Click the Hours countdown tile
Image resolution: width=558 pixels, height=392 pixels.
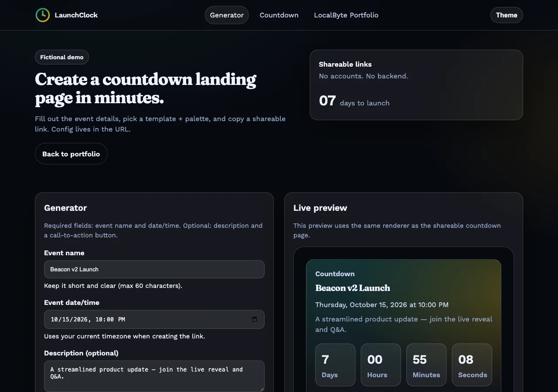381,365
